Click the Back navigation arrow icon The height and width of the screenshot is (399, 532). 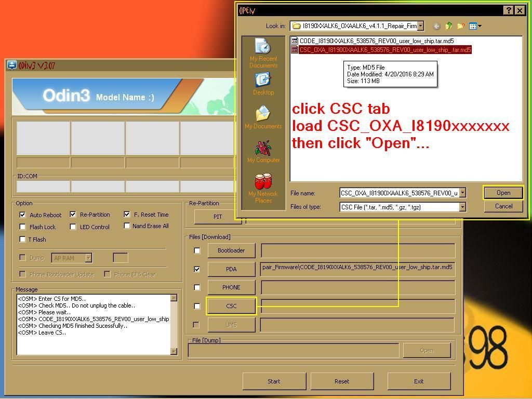pos(436,26)
